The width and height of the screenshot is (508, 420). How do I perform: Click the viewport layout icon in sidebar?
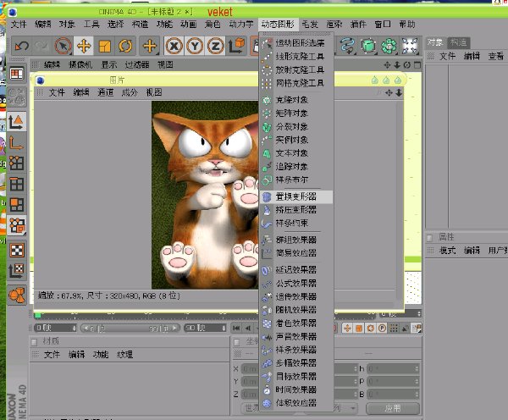[17, 74]
